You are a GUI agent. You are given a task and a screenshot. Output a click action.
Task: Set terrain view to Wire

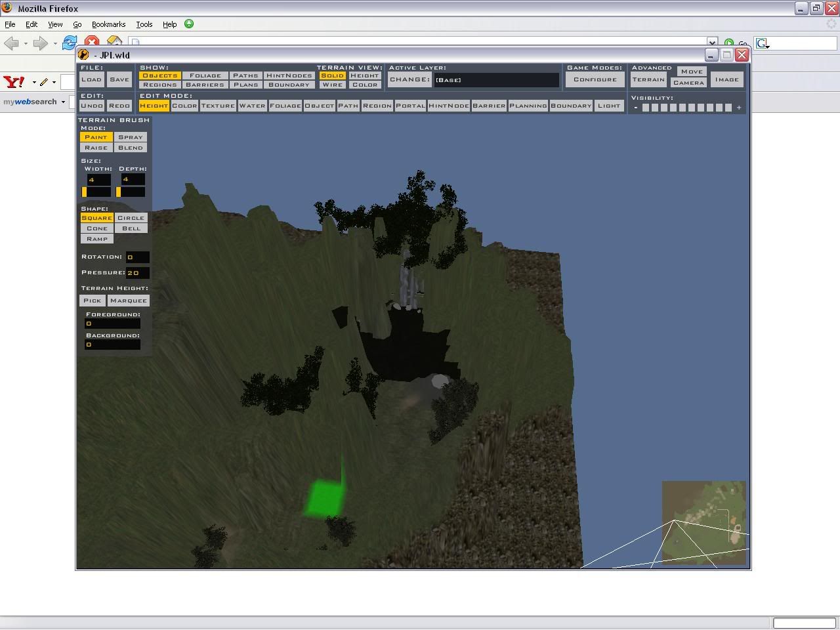point(332,85)
